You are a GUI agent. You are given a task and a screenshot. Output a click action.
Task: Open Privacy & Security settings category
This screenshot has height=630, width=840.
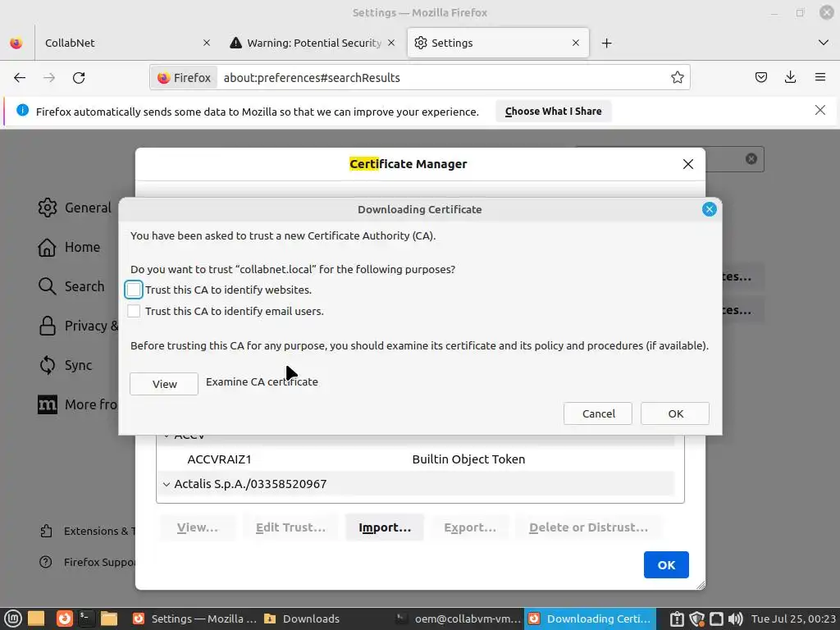pyautogui.click(x=78, y=326)
